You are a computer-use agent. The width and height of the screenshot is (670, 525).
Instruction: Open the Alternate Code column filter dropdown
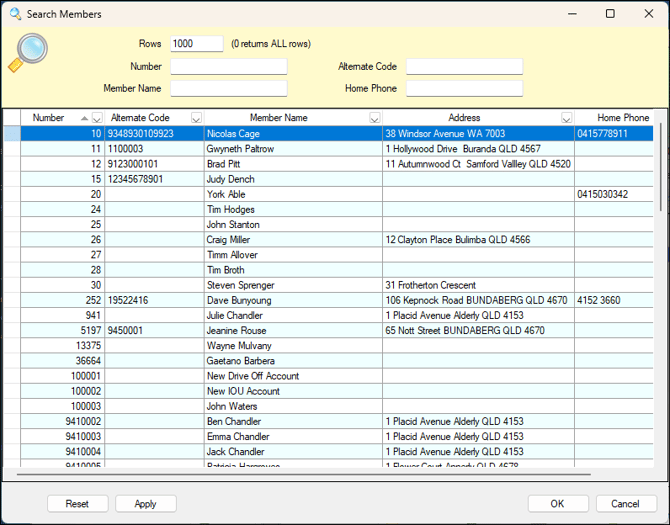click(196, 118)
